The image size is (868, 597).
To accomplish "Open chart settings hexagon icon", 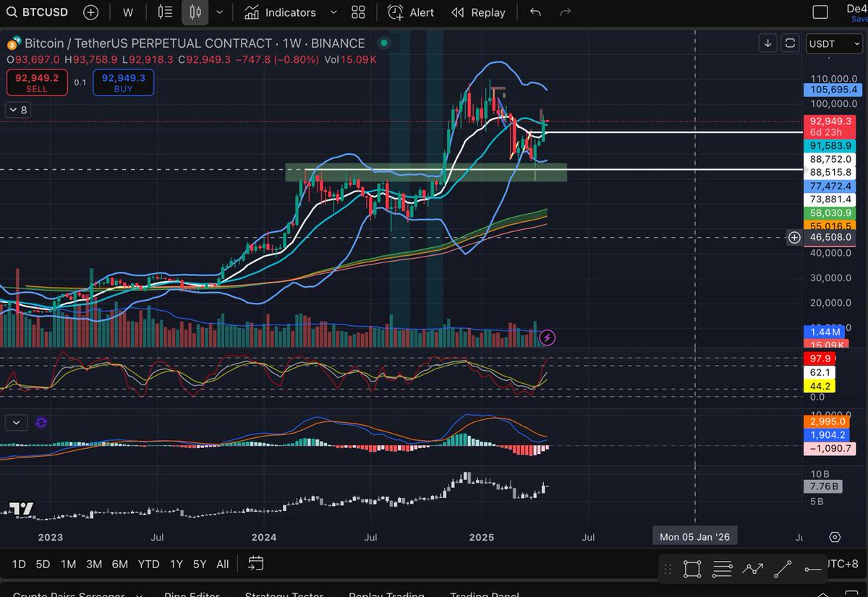I will [x=835, y=537].
